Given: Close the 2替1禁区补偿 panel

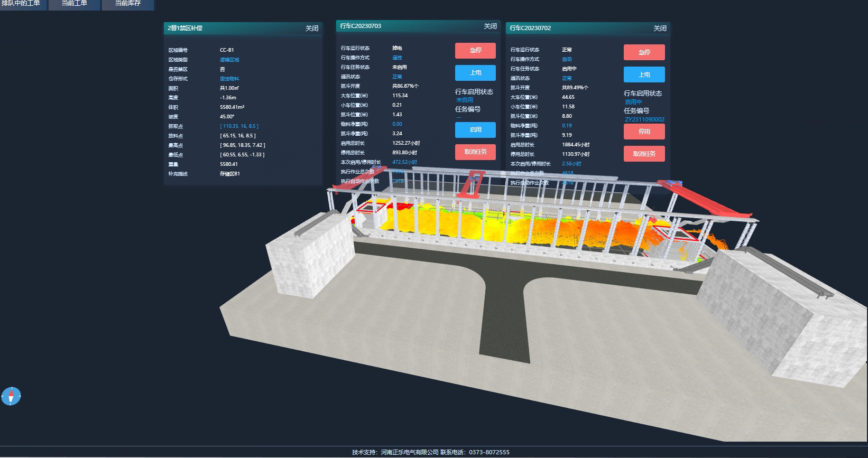Looking at the screenshot, I should [x=312, y=29].
